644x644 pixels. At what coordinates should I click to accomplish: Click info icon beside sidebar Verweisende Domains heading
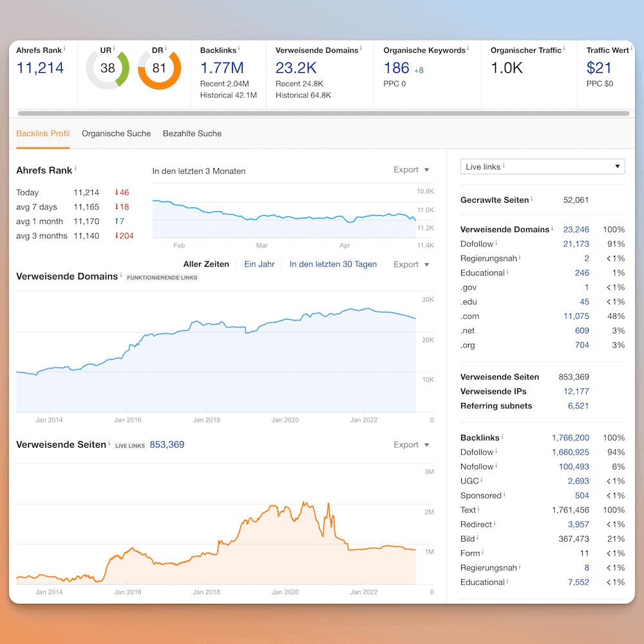tap(552, 227)
